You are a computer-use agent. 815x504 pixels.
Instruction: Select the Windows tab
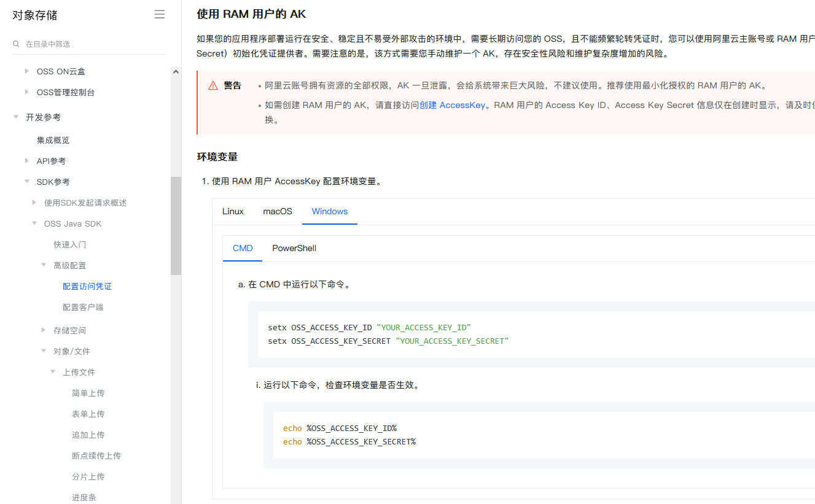pos(330,211)
